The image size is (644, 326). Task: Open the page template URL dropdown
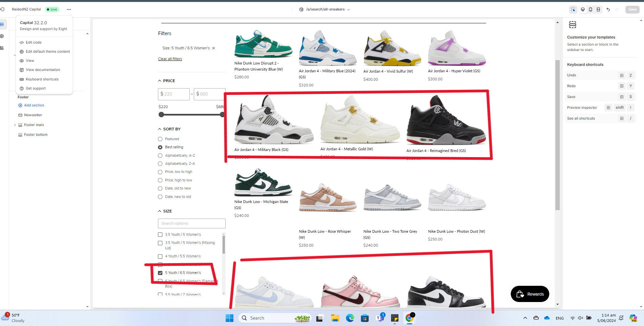point(325,9)
